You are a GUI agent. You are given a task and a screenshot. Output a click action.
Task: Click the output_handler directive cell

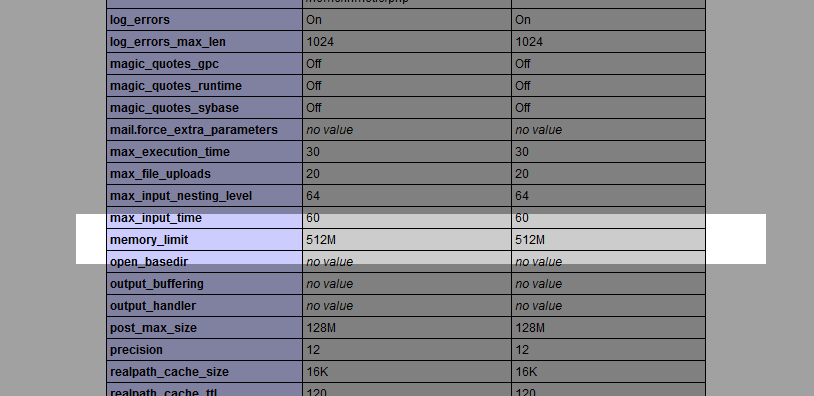pyautogui.click(x=205, y=306)
